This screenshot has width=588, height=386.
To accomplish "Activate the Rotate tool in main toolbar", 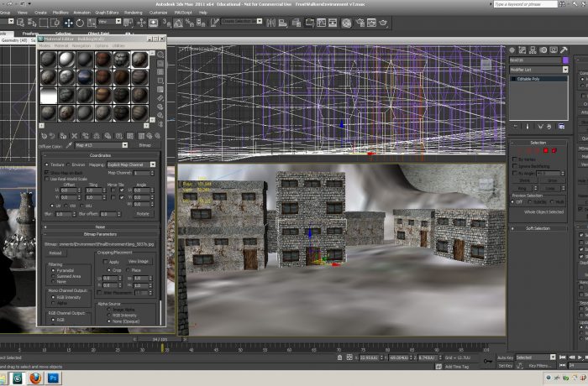I will (79, 22).
